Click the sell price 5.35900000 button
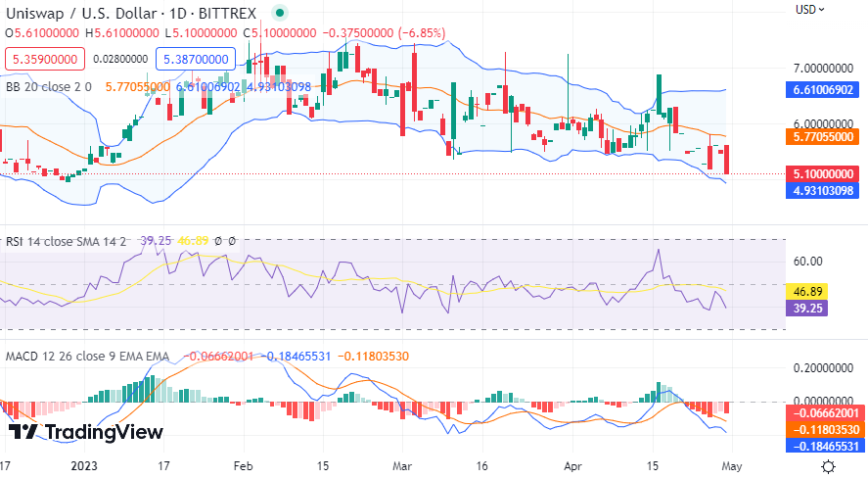The height and width of the screenshot is (479, 868). [45, 60]
